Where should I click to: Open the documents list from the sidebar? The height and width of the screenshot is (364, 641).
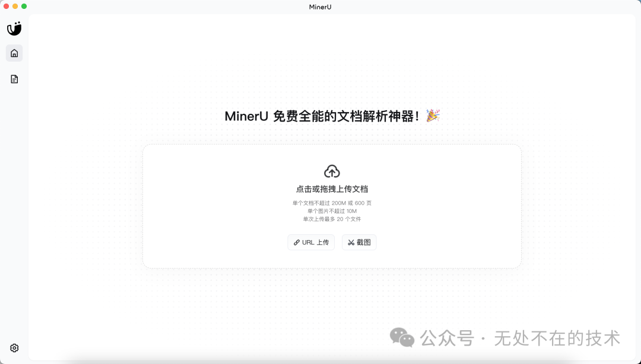[14, 78]
